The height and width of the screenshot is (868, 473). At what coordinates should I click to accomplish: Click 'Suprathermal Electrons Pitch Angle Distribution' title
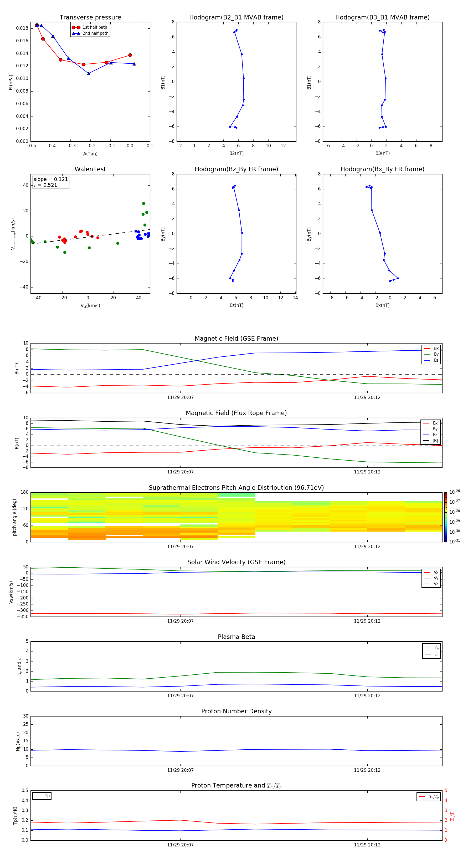[236, 488]
